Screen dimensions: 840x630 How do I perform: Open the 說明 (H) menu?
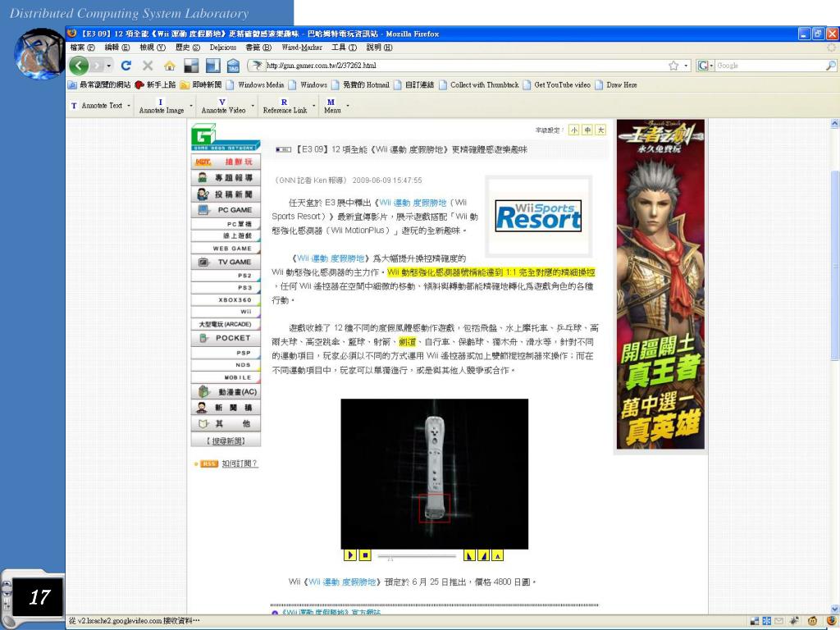coord(379,47)
